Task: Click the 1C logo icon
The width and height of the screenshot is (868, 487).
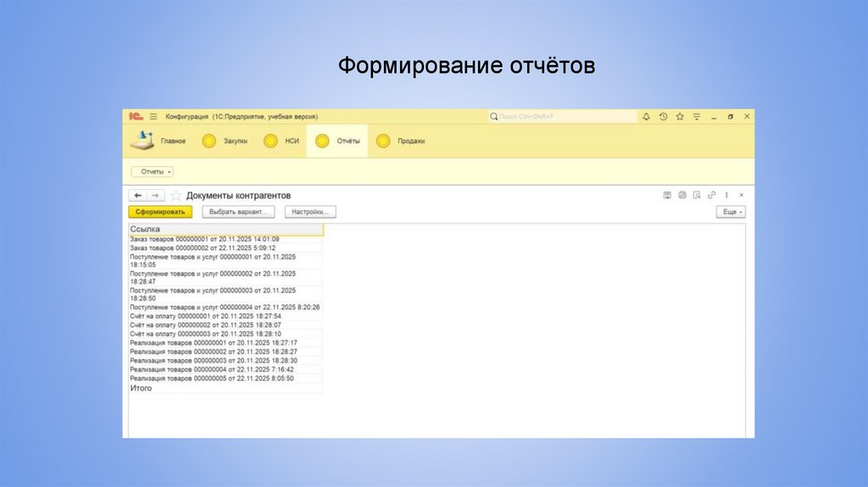Action: click(136, 116)
